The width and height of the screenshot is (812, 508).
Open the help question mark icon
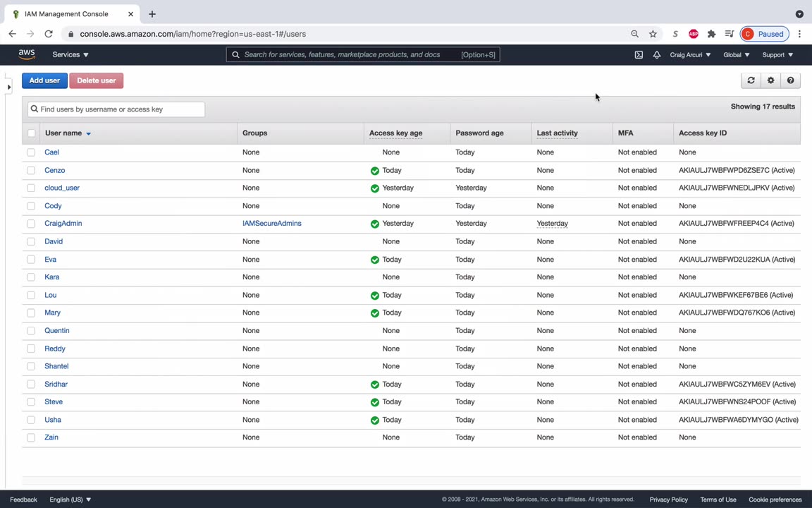(790, 80)
